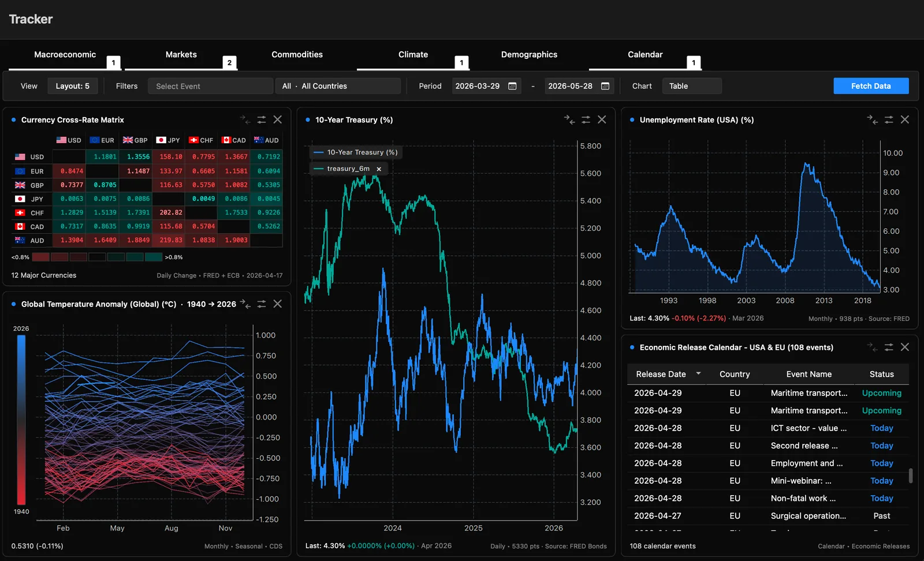Swap Currency Cross-Rate Matrix panel position

tap(245, 119)
